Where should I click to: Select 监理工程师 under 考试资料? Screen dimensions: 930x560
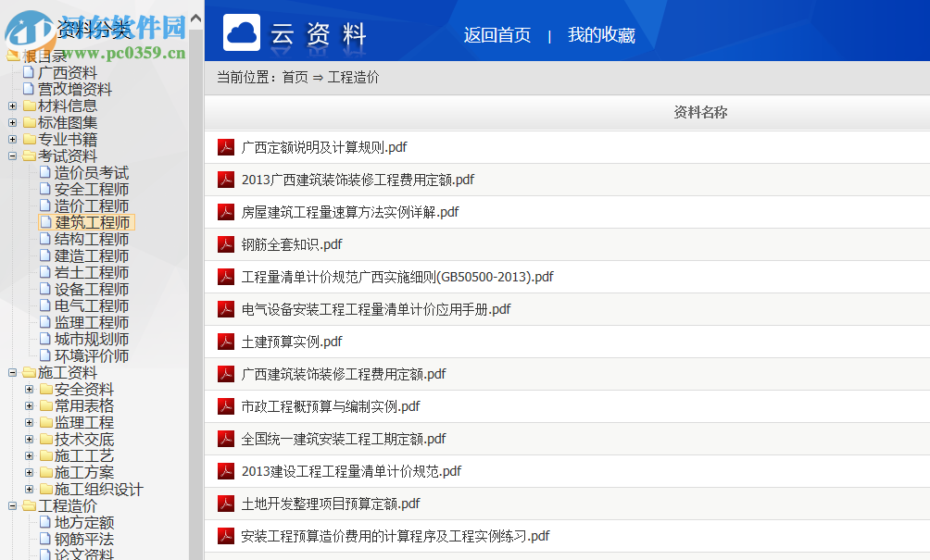pos(86,322)
